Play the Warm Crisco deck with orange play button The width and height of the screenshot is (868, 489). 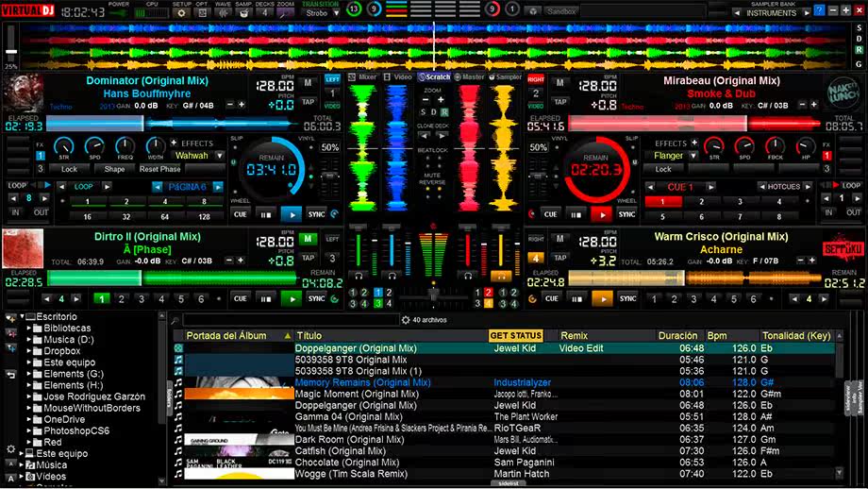602,299
